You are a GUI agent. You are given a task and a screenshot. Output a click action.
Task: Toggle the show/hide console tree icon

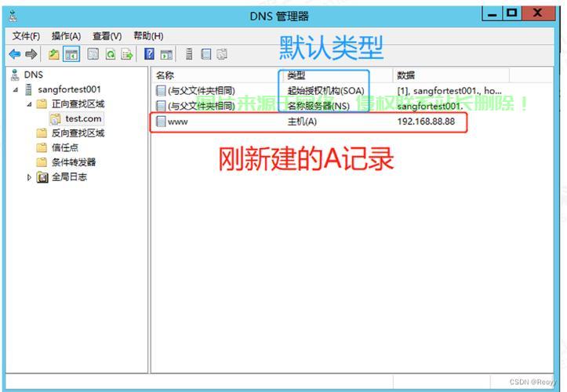point(71,55)
